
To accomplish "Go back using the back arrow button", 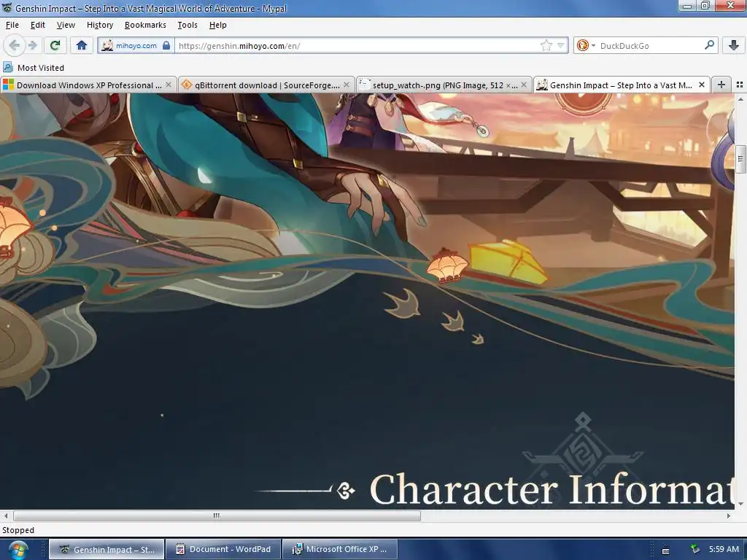I will coord(15,45).
